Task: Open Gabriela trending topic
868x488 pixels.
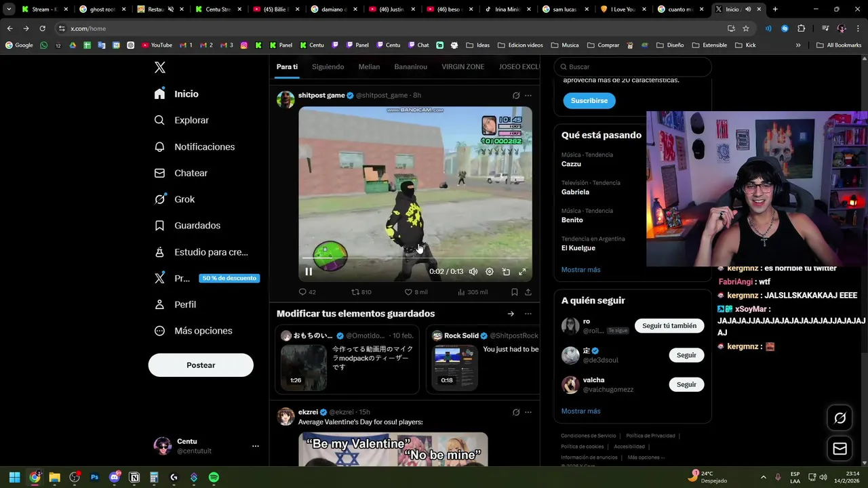Action: (x=575, y=192)
